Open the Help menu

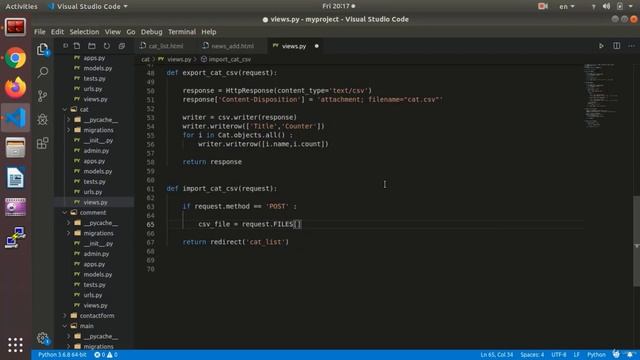pos(209,32)
